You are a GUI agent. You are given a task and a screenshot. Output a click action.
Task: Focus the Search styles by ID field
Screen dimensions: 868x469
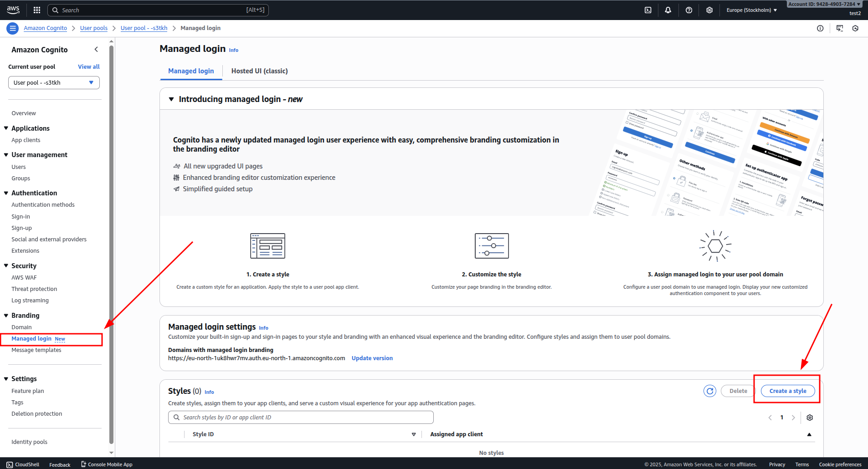301,418
